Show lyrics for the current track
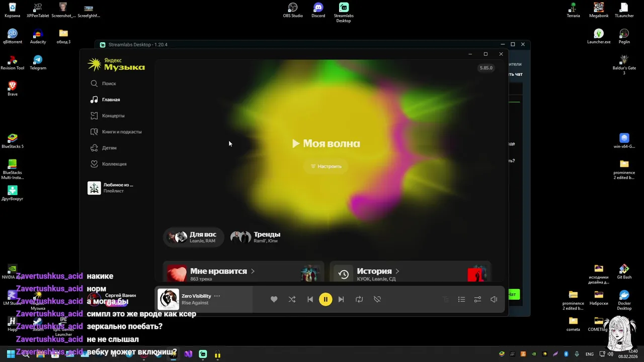 point(445,299)
